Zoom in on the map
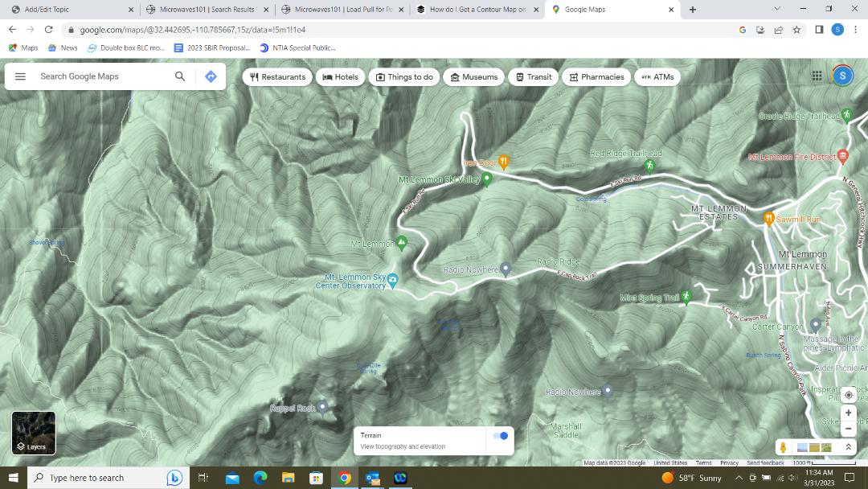Viewport: 868px width, 489px height. (848, 413)
